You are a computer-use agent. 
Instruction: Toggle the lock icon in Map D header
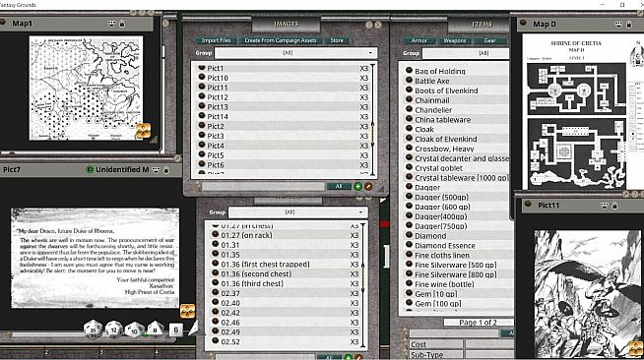tap(629, 25)
